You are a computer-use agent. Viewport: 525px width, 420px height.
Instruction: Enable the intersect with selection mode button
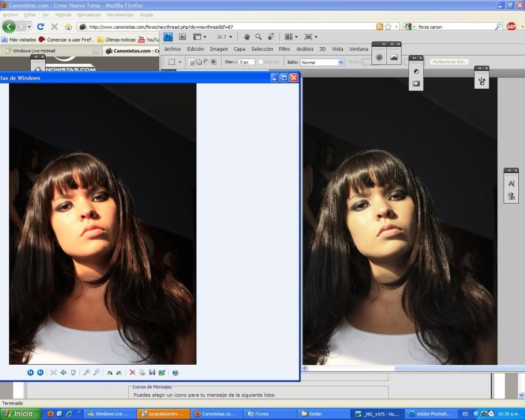tap(213, 62)
